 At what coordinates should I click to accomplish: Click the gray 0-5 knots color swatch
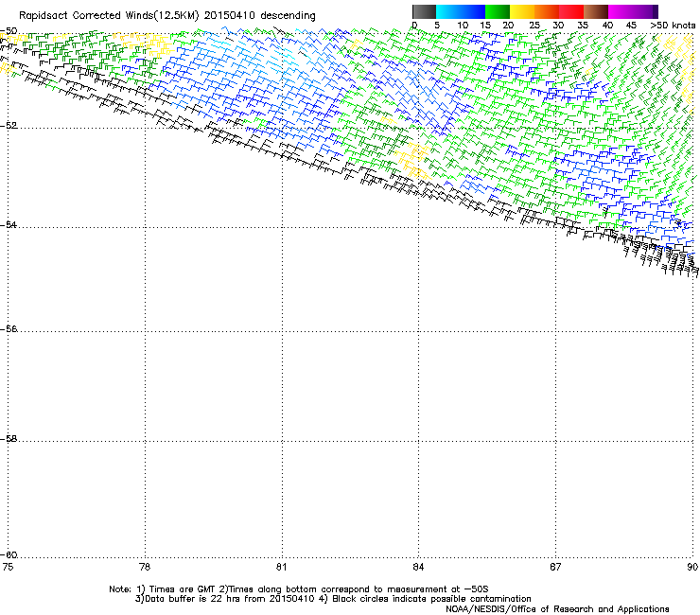pos(424,11)
